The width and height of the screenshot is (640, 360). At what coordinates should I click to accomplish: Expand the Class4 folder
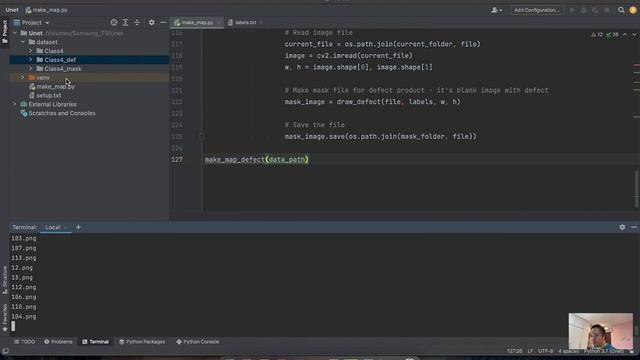31,51
